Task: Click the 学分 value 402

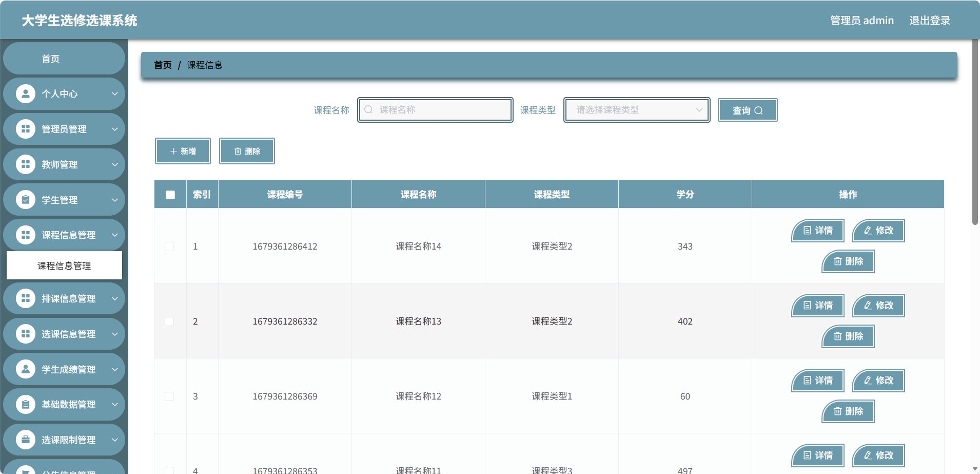Action: click(685, 321)
